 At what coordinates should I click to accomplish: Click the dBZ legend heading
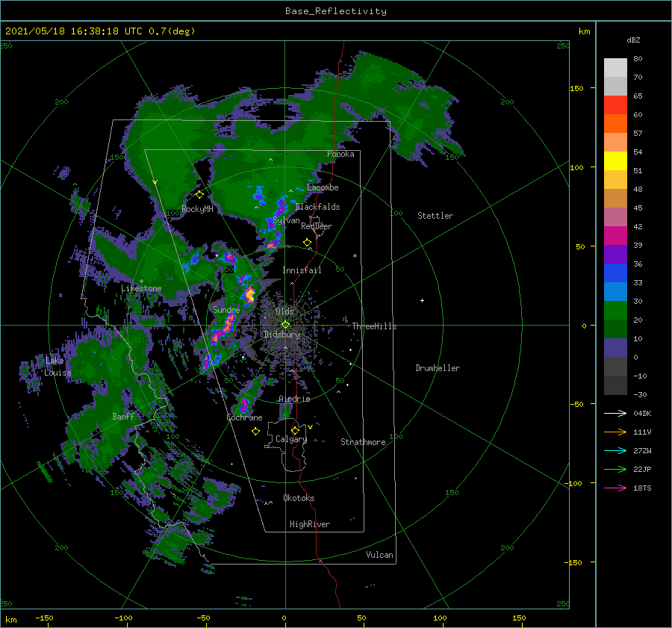pyautogui.click(x=633, y=40)
